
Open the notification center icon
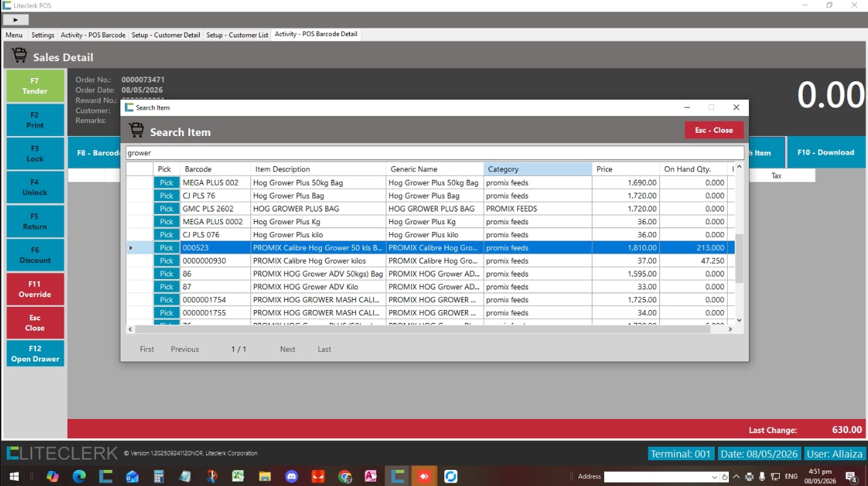click(851, 477)
